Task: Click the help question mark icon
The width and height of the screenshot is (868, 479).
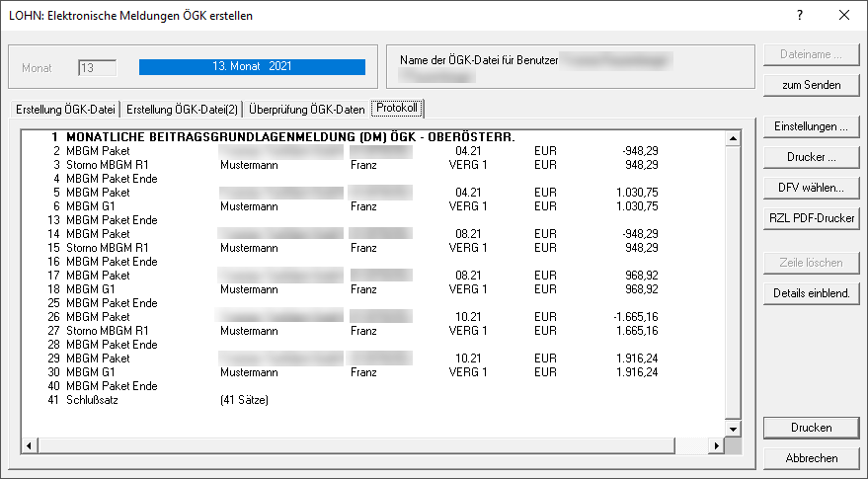Action: point(800,15)
